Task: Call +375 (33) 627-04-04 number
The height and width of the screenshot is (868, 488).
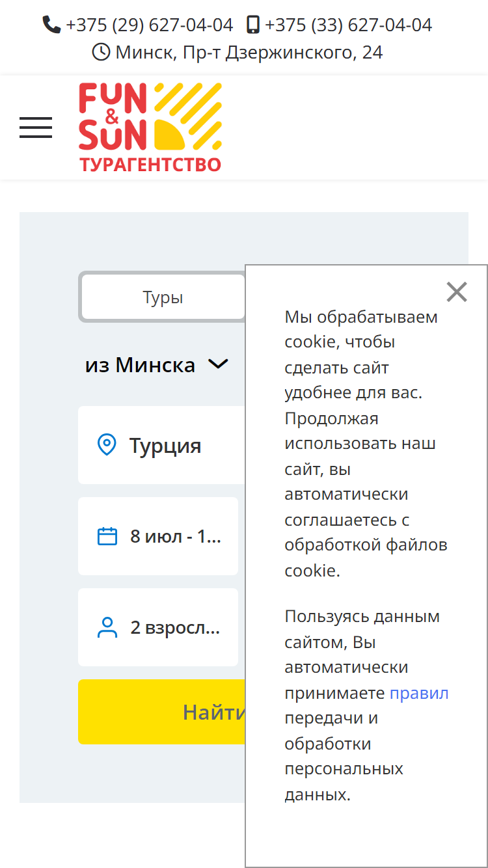Action: (348, 25)
